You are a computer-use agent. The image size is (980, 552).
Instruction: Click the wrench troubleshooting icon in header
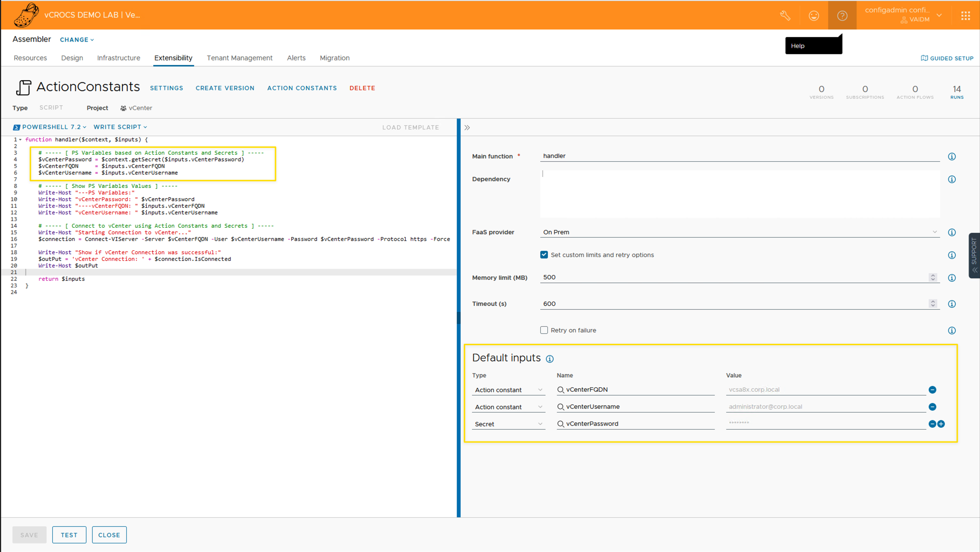point(785,16)
